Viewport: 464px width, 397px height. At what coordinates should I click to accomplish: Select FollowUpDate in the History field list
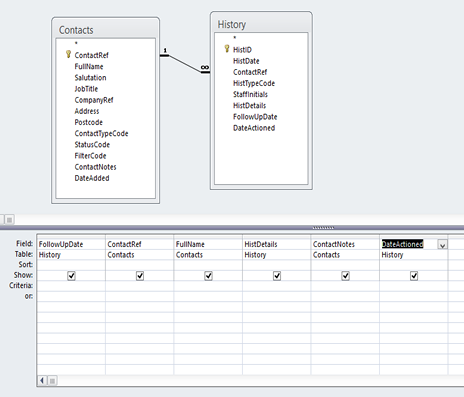tap(255, 117)
